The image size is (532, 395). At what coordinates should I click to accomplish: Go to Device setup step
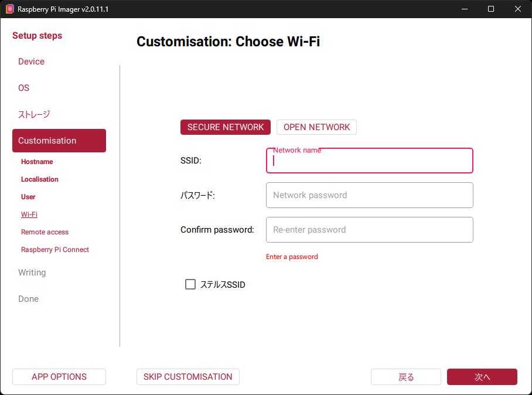coord(31,62)
